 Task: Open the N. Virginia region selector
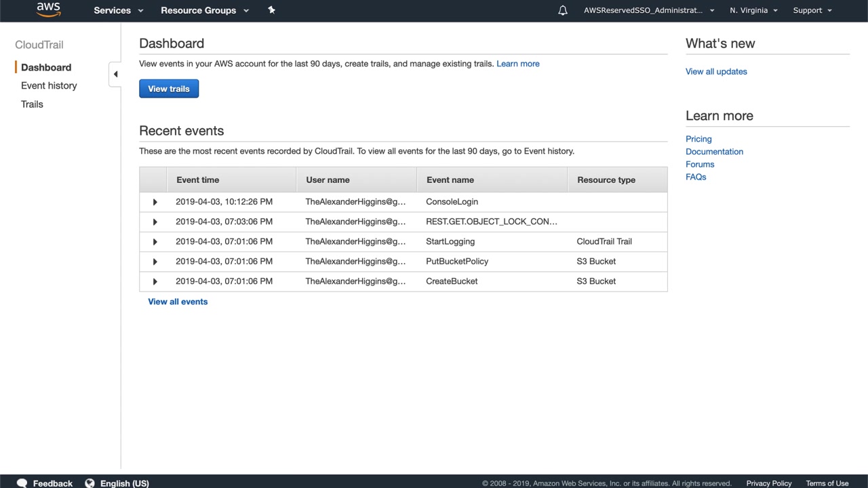click(x=753, y=10)
